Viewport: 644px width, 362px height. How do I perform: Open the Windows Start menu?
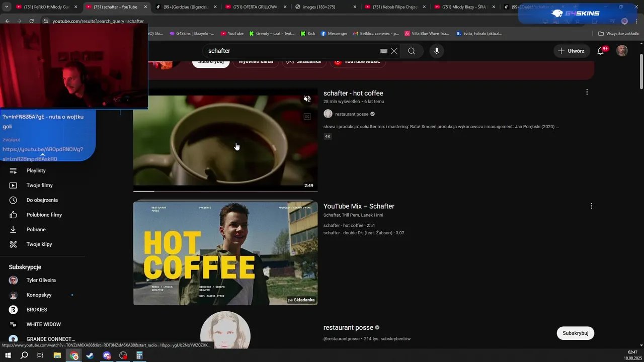tap(8, 355)
